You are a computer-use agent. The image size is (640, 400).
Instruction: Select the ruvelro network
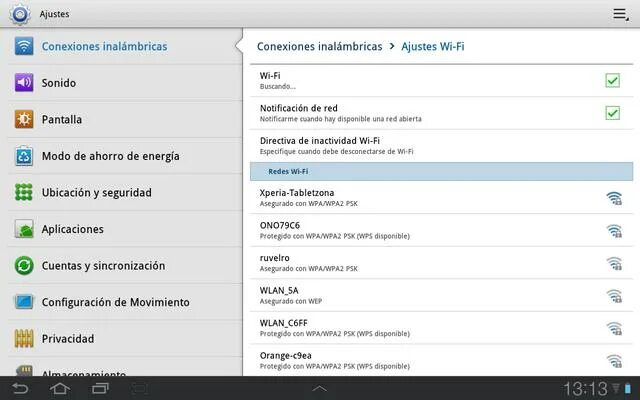tap(441, 263)
